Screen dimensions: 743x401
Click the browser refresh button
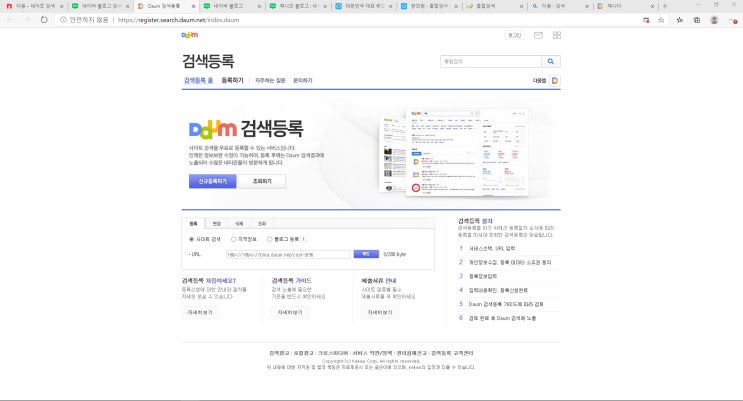[44, 20]
